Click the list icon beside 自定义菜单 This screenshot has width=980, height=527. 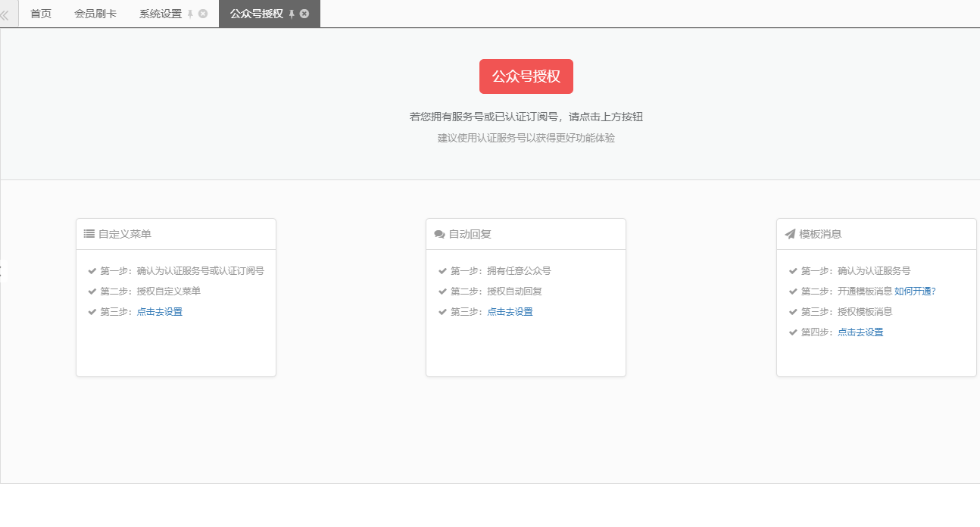coord(89,234)
